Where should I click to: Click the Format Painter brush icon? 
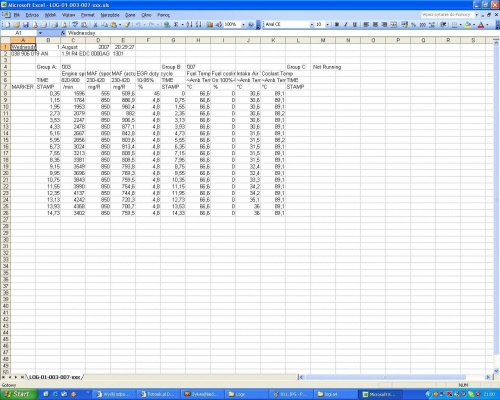tap(127, 25)
